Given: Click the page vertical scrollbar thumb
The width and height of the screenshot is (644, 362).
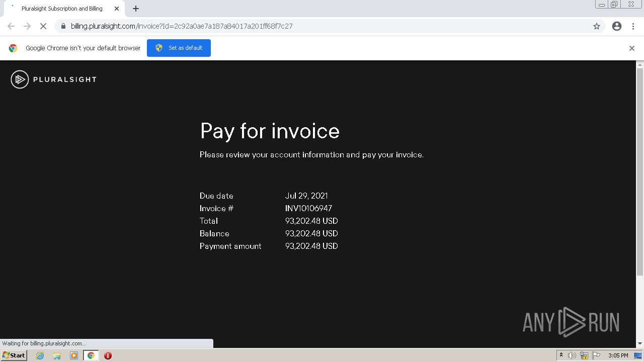Looking at the screenshot, I should tap(640, 171).
